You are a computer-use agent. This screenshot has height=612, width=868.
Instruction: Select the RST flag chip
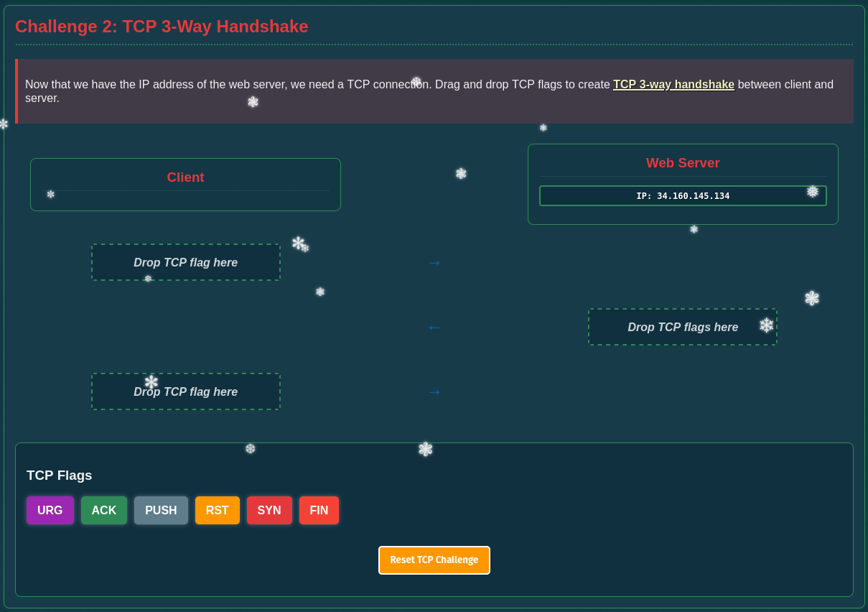pos(217,510)
